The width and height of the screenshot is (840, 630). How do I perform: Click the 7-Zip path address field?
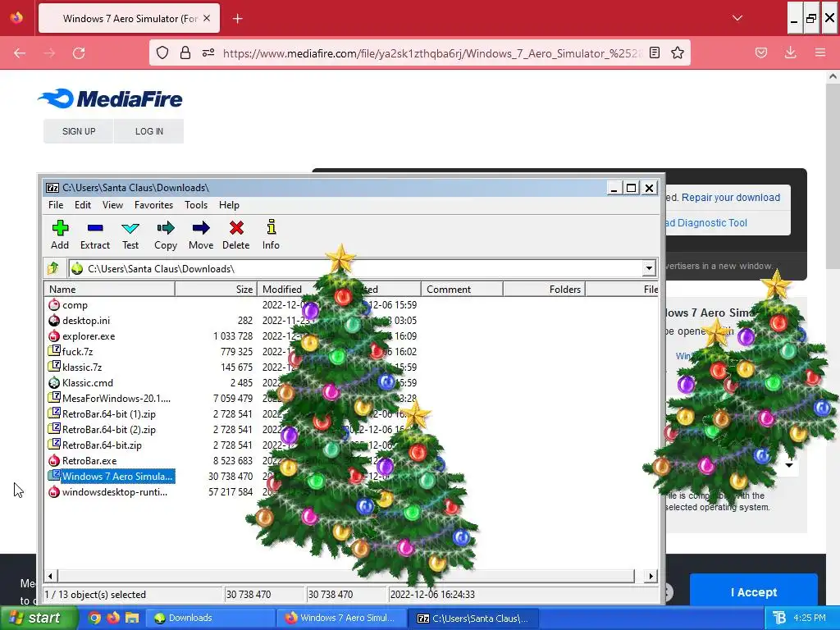(x=356, y=268)
